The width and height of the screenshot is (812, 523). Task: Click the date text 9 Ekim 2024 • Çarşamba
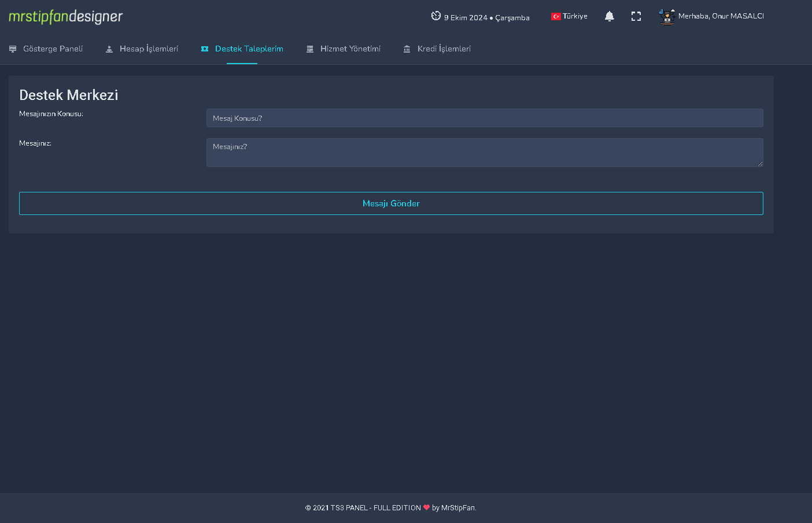[x=487, y=18]
